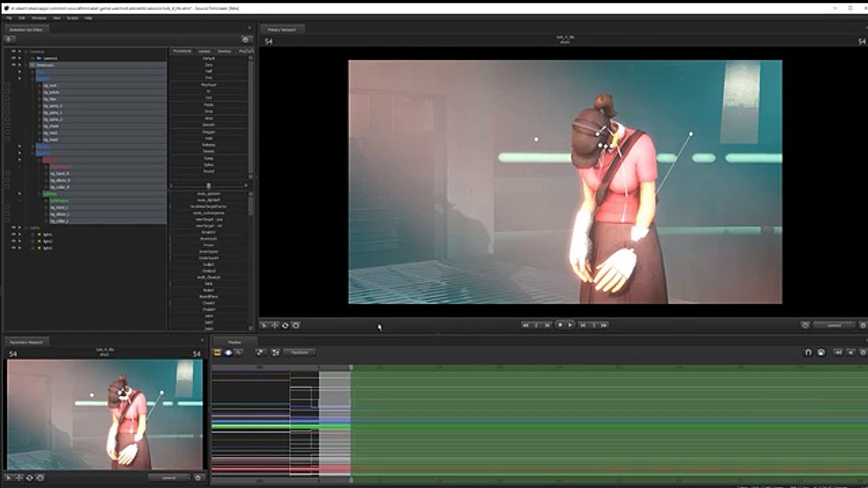Viewport: 868px width, 488px height.
Task: Apply the Default preset
Action: [x=208, y=58]
